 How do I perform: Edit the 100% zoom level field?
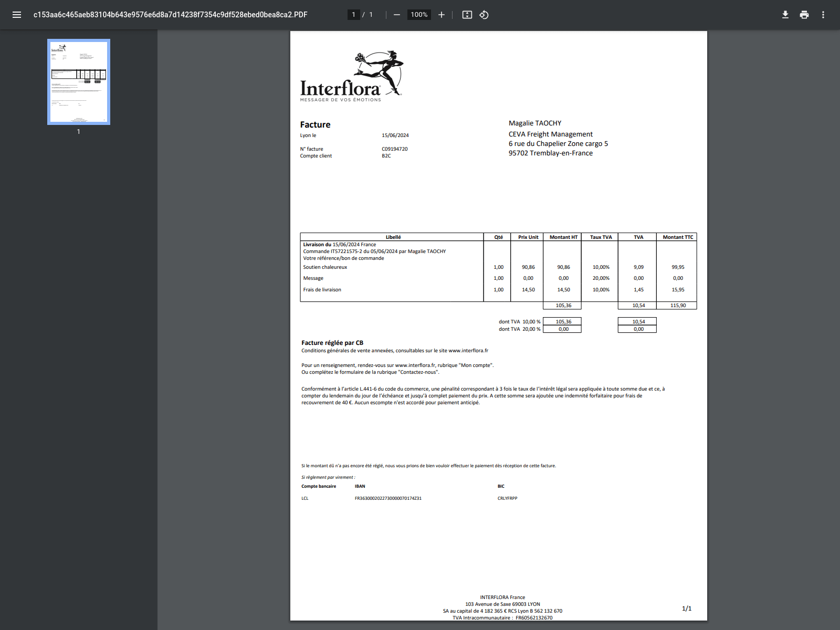(x=419, y=15)
